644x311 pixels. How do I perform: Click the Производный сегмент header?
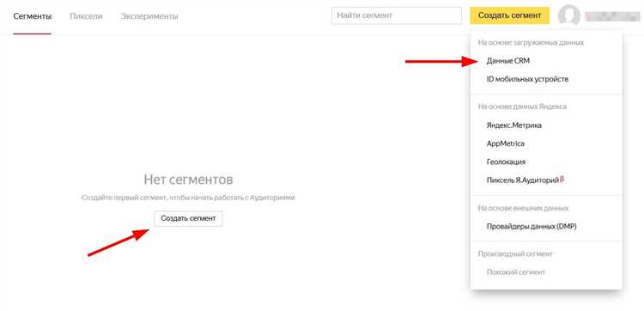coord(515,254)
